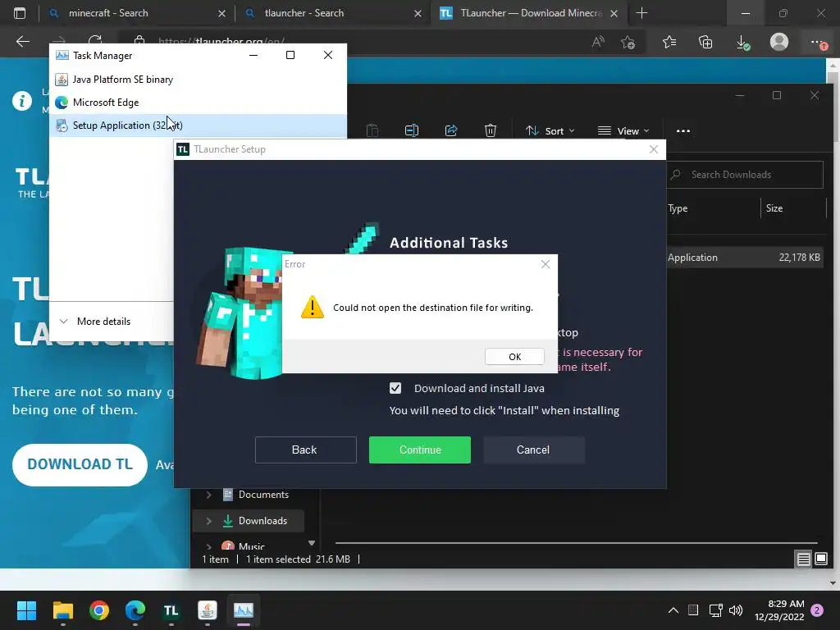840x630 pixels.
Task: Click Back in TLauncher Setup
Action: [305, 450]
